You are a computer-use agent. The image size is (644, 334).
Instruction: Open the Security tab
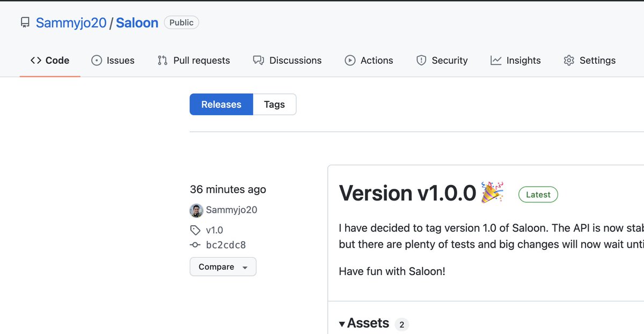(x=442, y=61)
